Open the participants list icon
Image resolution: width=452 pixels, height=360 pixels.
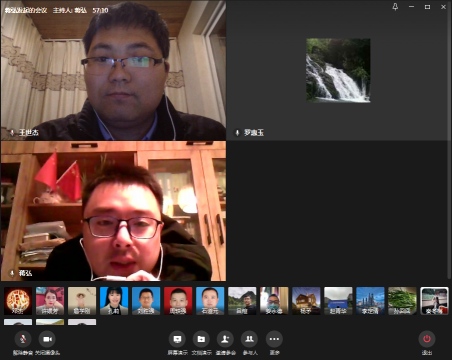[x=250, y=339]
